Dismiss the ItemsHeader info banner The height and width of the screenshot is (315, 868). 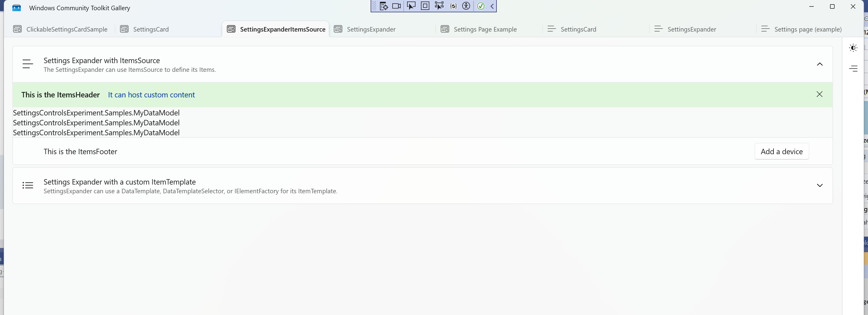coord(820,94)
